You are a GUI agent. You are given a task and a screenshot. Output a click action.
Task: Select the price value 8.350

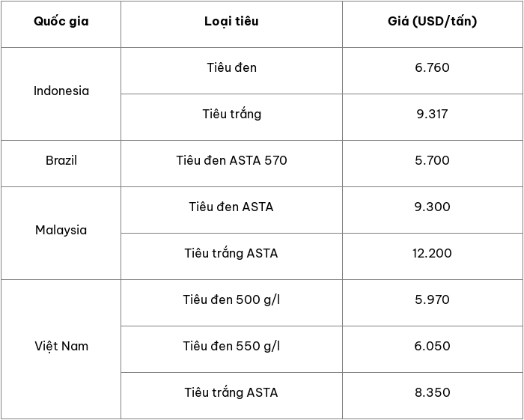pos(432,392)
